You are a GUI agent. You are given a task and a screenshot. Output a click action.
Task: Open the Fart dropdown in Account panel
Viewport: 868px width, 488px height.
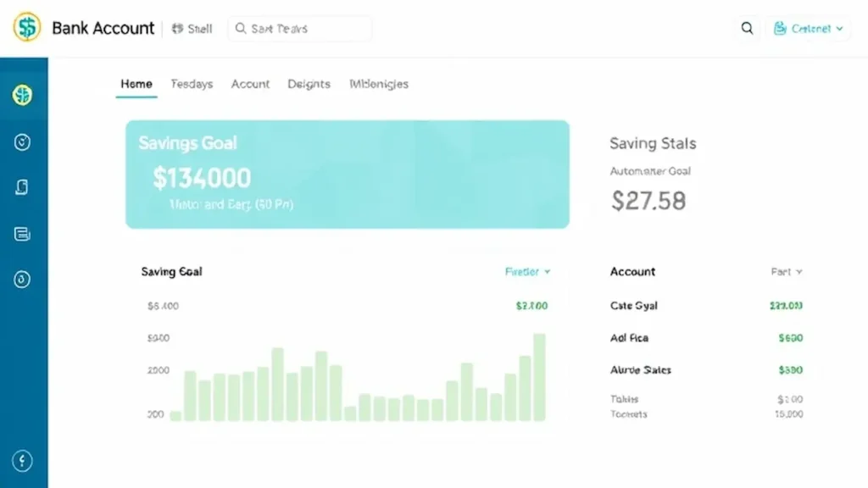786,272
